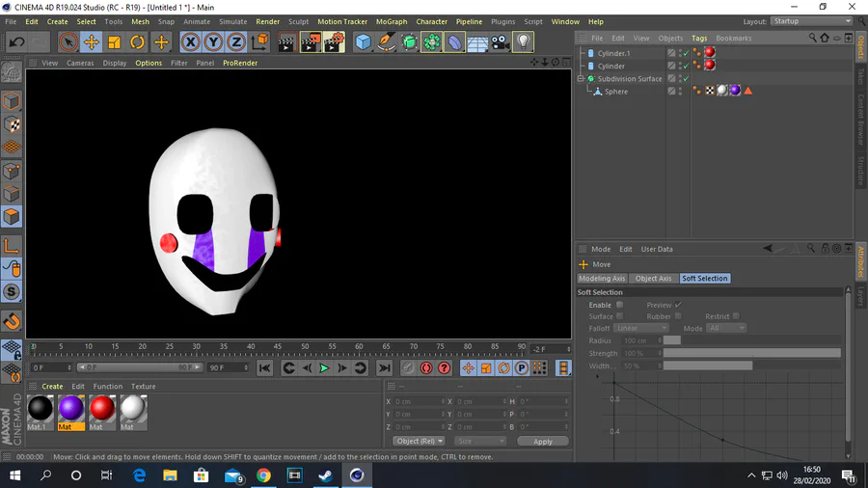Play the animation forward

coord(324,368)
